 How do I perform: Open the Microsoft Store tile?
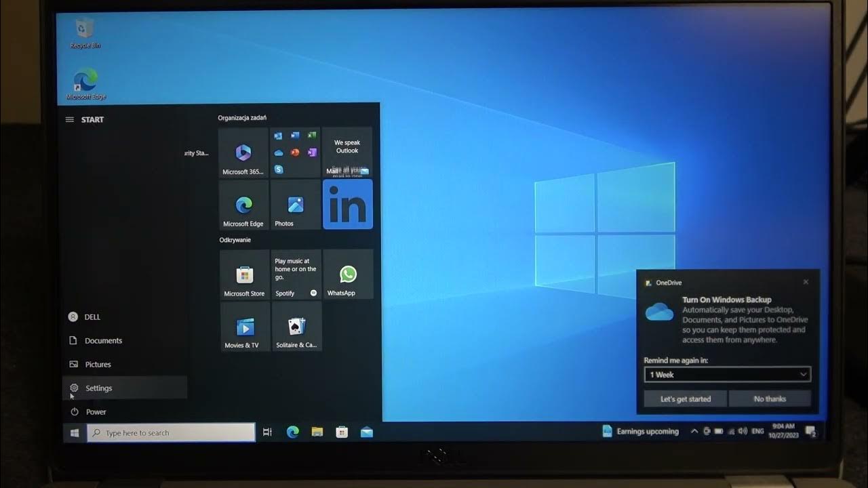click(x=244, y=274)
